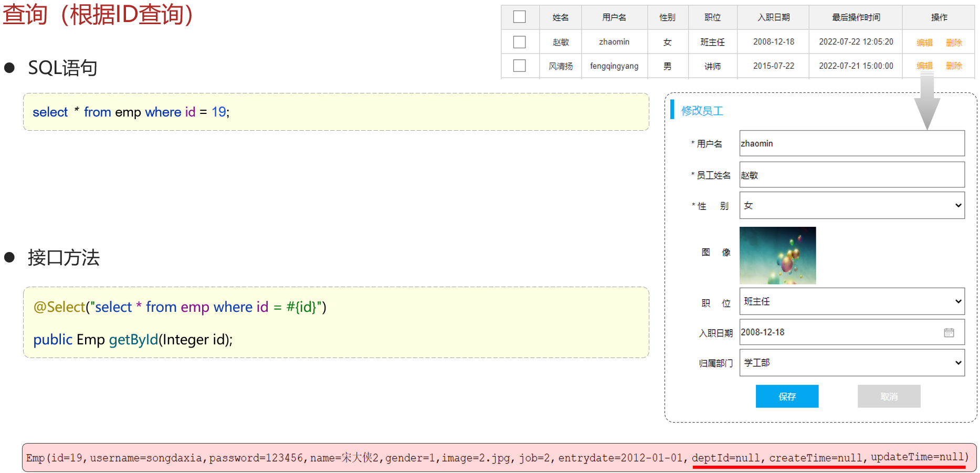The height and width of the screenshot is (473, 980).
Task: Click the 姓名 column header
Action: pyautogui.click(x=560, y=17)
